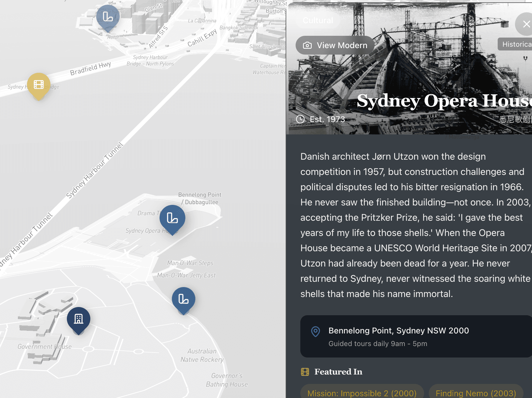The height and width of the screenshot is (398, 532).
Task: Click the location pin icon in address card
Action: (316, 332)
